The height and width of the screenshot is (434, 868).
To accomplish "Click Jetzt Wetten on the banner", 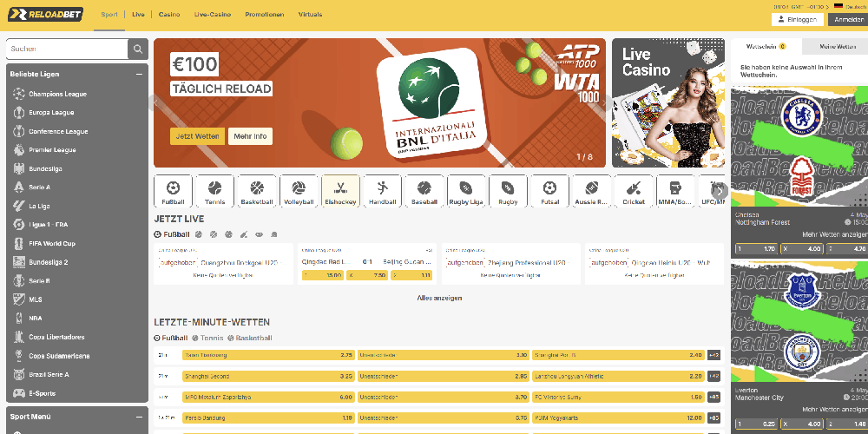I will tap(197, 136).
